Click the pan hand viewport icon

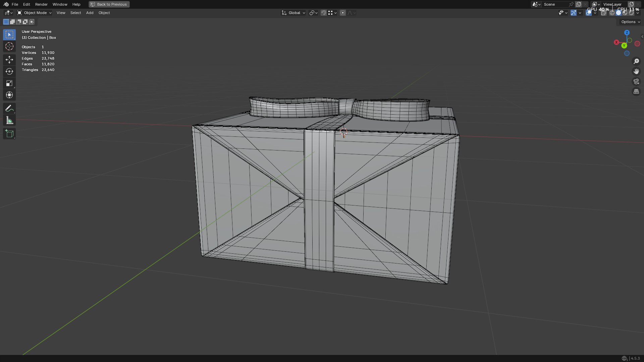(636, 71)
